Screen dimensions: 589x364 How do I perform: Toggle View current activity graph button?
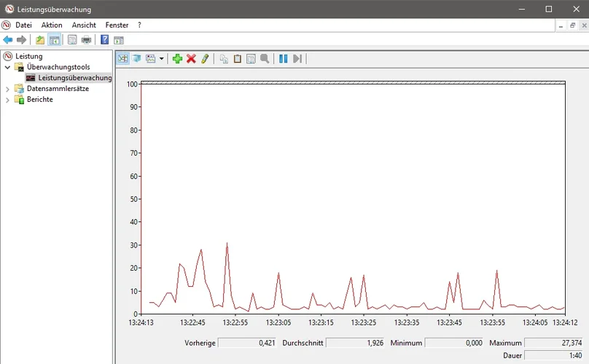point(122,58)
